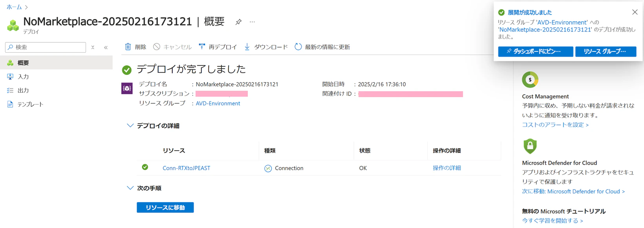Select 概要 in the left menu
644x228 pixels.
[x=56, y=63]
